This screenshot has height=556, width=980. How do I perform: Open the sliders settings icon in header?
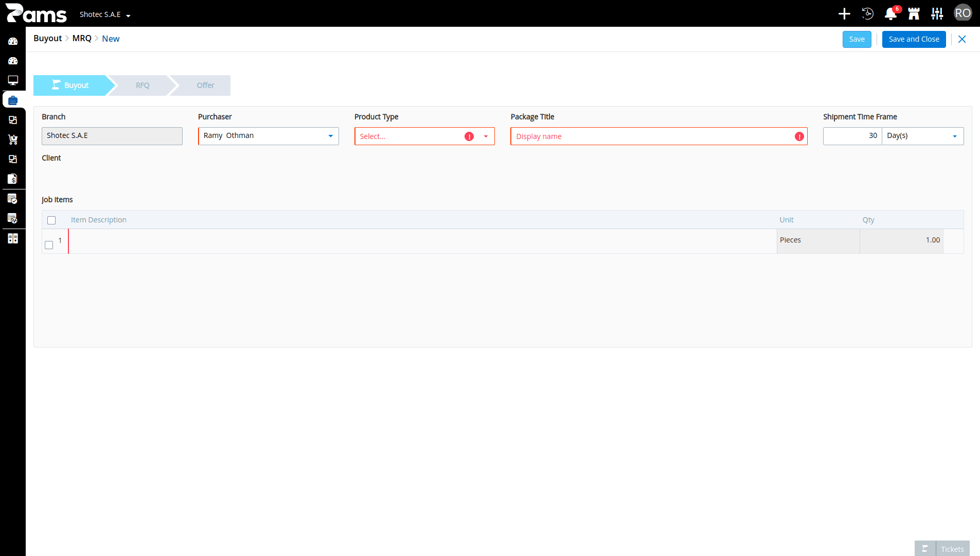(937, 13)
